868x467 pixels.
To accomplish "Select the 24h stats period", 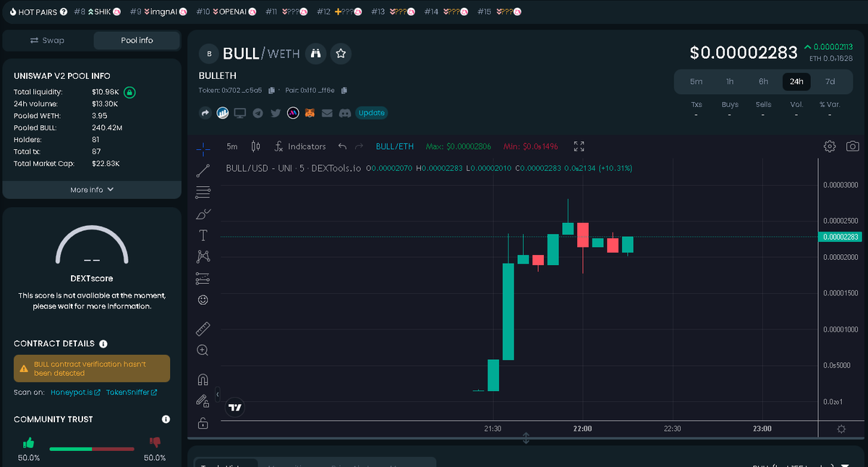I will pos(796,82).
